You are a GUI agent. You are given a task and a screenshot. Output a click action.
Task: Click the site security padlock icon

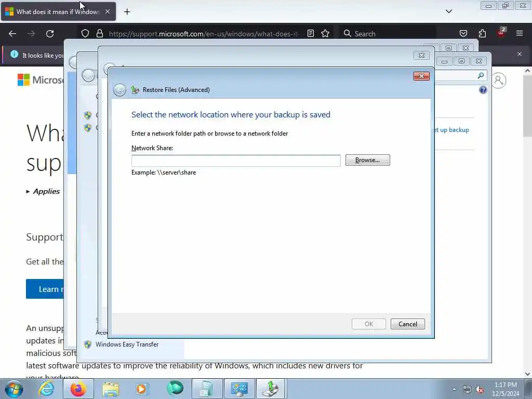click(x=99, y=33)
